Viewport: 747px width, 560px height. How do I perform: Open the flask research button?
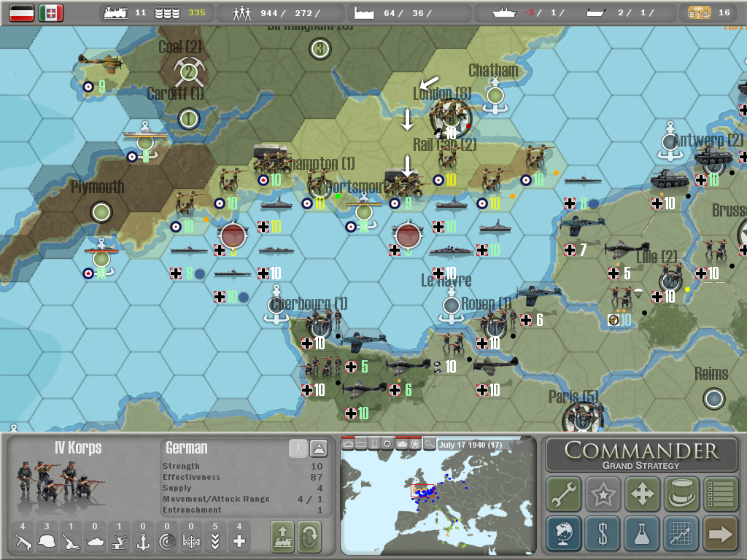[642, 534]
